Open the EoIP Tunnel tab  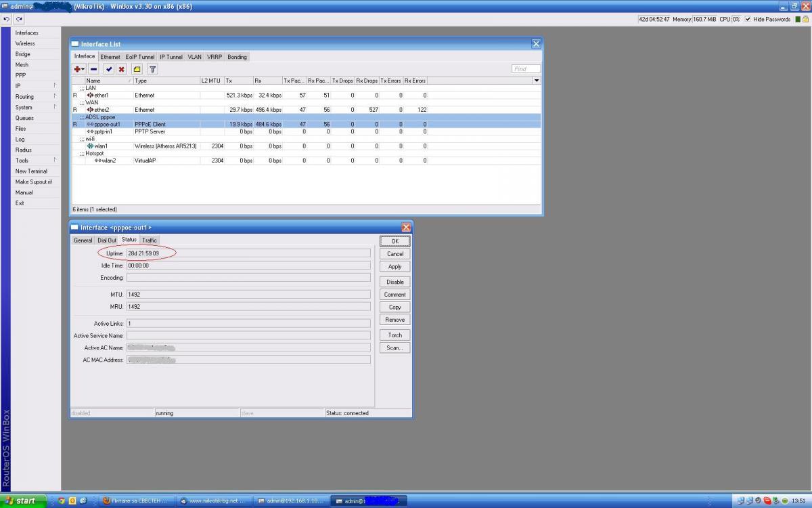click(x=140, y=57)
